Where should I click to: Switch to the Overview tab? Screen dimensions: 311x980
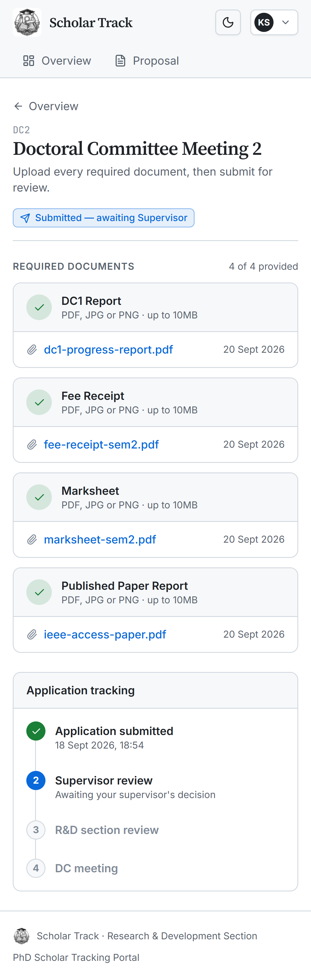57,61
